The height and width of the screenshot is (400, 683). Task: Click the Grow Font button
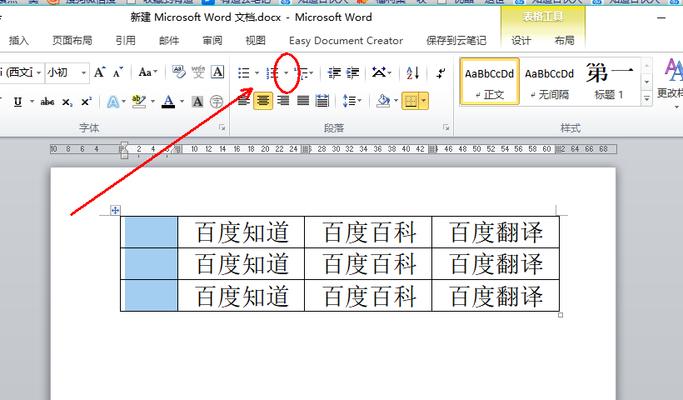[x=99, y=72]
